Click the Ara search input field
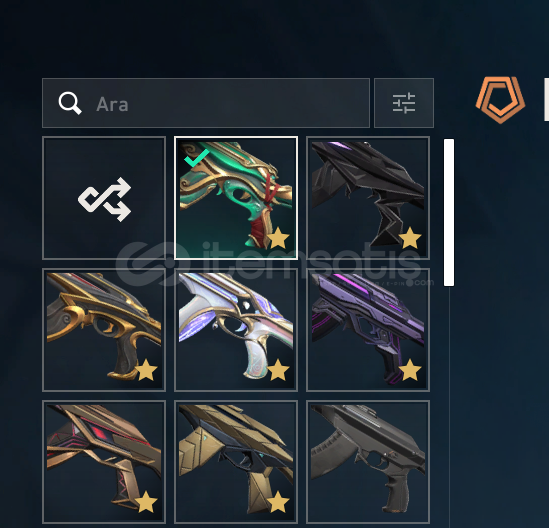 point(206,103)
